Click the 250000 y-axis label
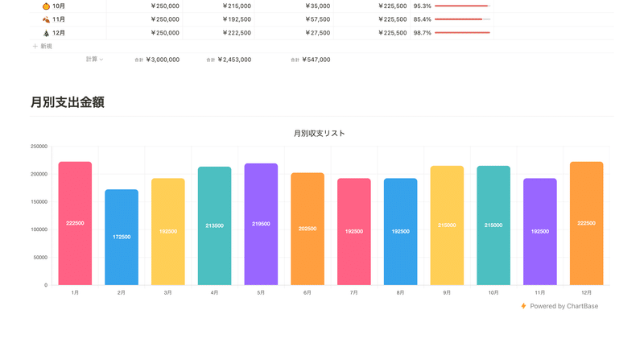The width and height of the screenshot is (644, 339). point(39,147)
